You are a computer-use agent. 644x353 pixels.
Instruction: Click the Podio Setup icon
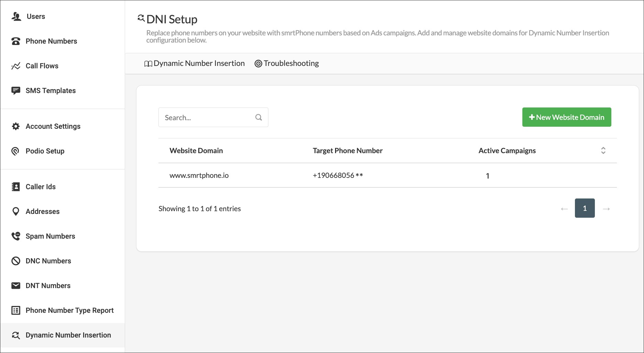click(x=16, y=151)
